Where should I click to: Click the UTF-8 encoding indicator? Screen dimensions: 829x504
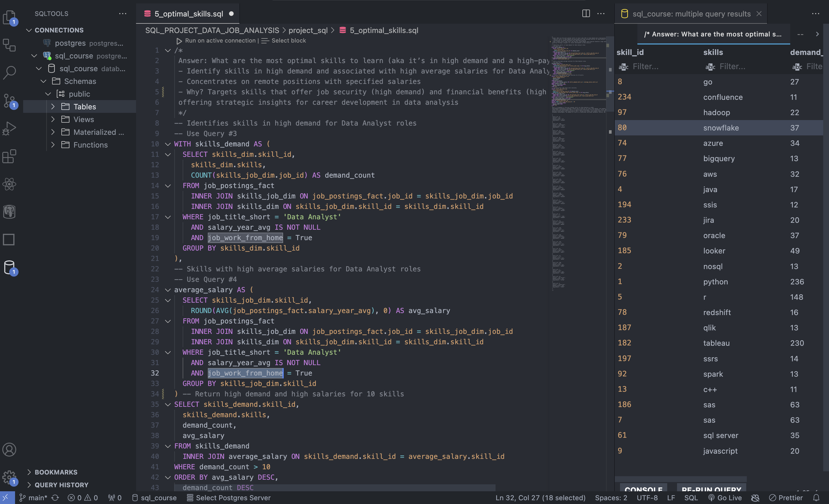point(647,498)
